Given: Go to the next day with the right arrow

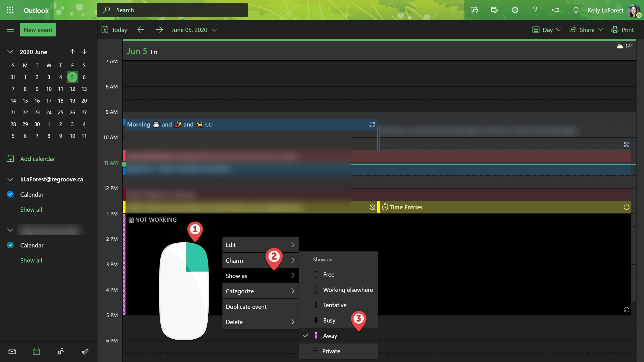Looking at the screenshot, I should [x=159, y=30].
